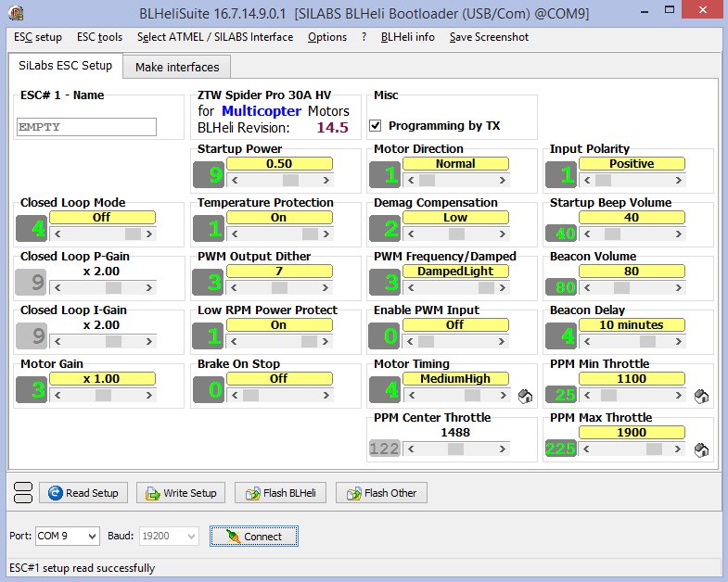Click the BLHeli Revision 14.5 text
The image size is (728, 582).
coord(273,128)
